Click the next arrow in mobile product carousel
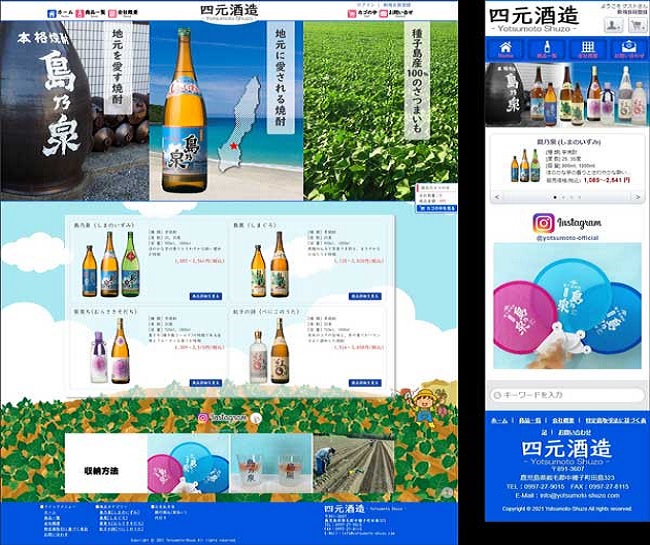This screenshot has height=545, width=650. (x=638, y=197)
